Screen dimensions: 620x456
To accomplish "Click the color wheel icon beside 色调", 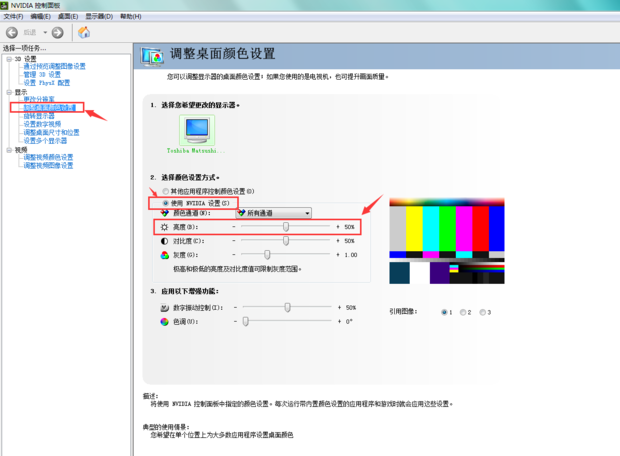I will (164, 322).
